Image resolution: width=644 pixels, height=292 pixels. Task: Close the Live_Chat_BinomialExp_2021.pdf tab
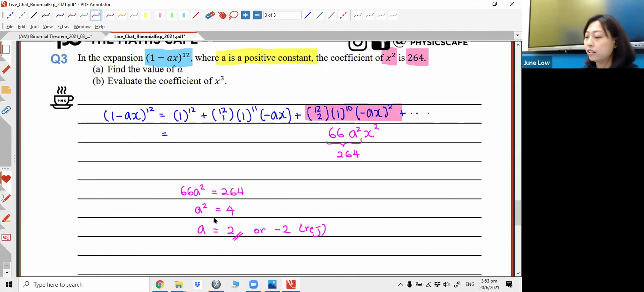(195, 36)
